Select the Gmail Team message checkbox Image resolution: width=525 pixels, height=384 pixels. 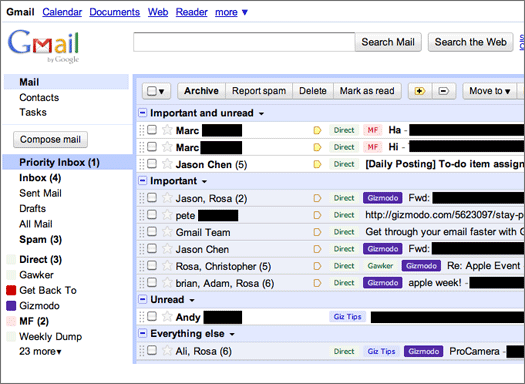(152, 231)
